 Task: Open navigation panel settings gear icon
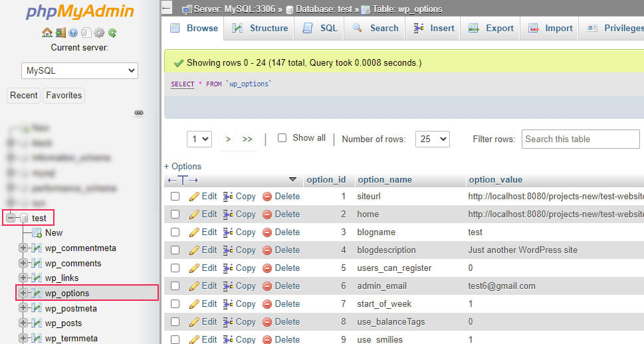click(x=98, y=33)
